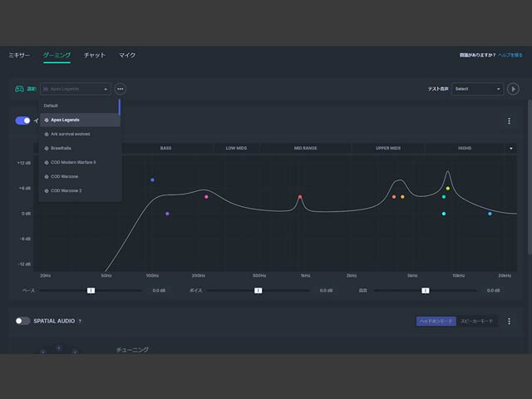Click the question mark beside SPATIAL AUDIO

[80, 321]
